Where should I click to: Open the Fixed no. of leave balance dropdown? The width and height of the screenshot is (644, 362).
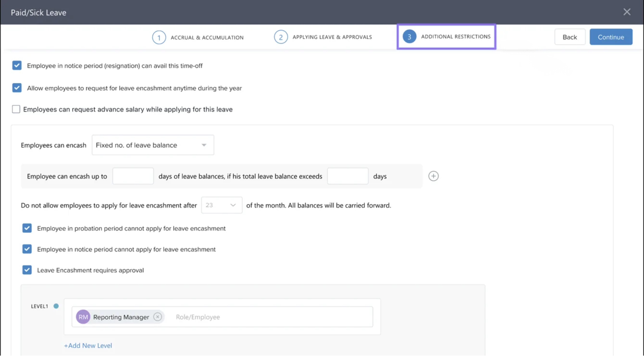click(153, 145)
